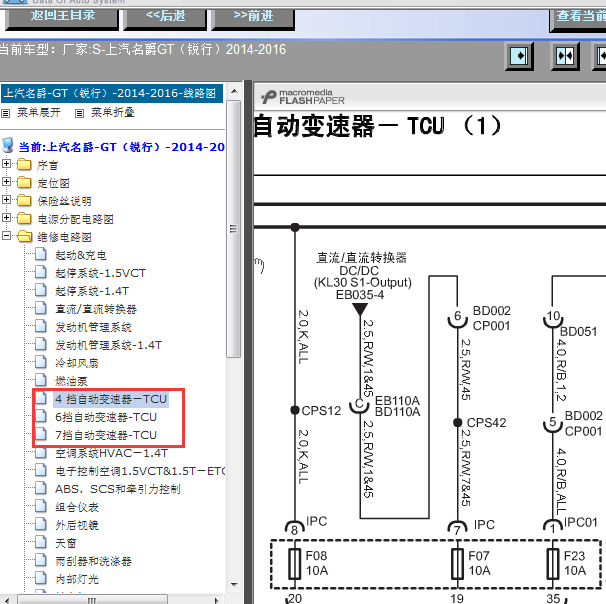Image resolution: width=606 pixels, height=604 pixels.
Task: Expand the 序言 folder node
Action: click(6, 164)
